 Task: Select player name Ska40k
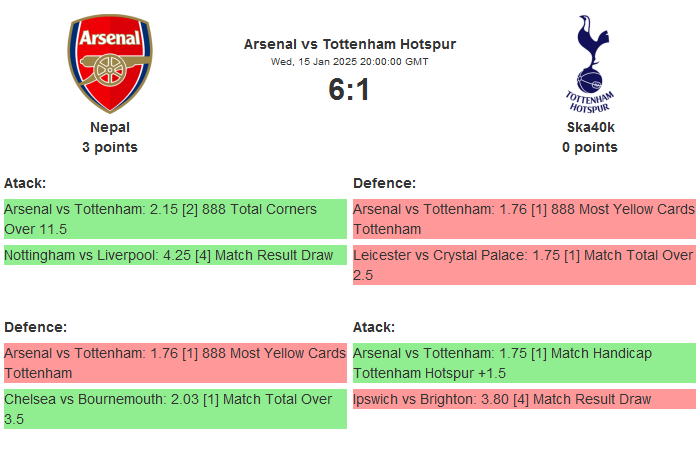[x=589, y=127]
